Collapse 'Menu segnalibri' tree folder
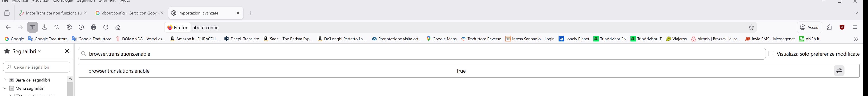This screenshot has width=868, height=96. (x=5, y=88)
